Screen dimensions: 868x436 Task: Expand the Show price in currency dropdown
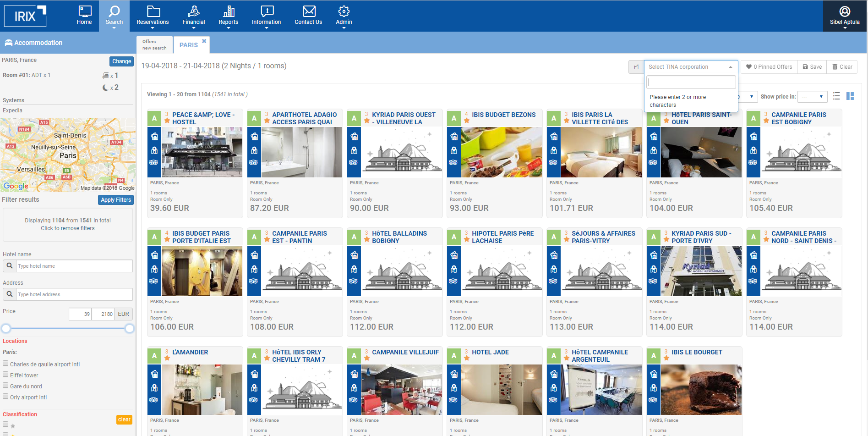(x=812, y=97)
